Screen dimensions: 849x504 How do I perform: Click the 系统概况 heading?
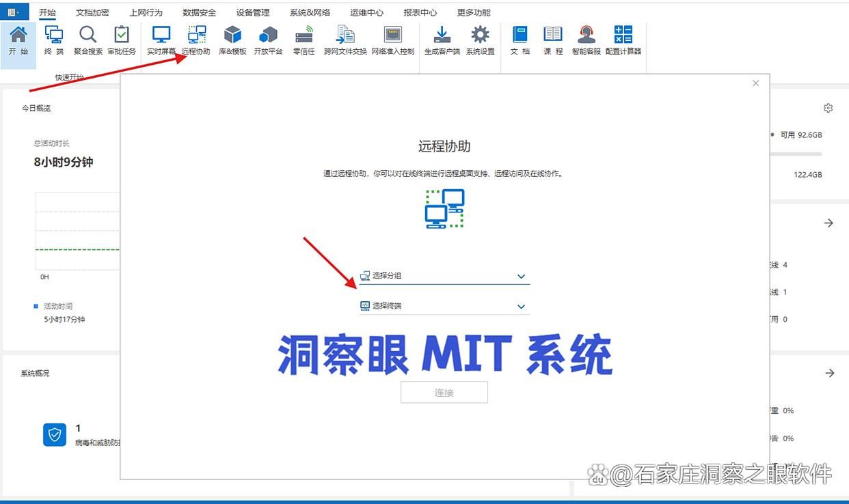35,373
